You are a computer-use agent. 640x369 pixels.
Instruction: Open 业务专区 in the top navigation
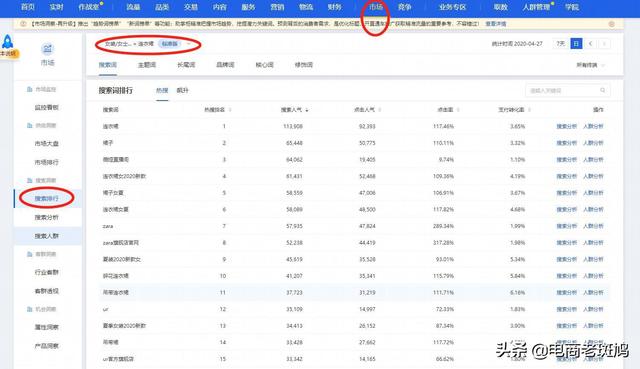(452, 7)
